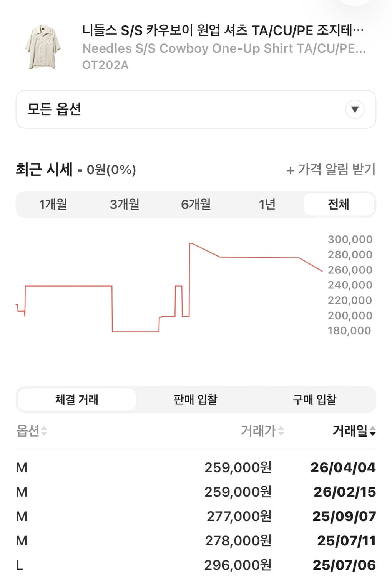This screenshot has height=577, width=392.
Task: Switch to 판매 입찰 tab
Action: point(196,399)
